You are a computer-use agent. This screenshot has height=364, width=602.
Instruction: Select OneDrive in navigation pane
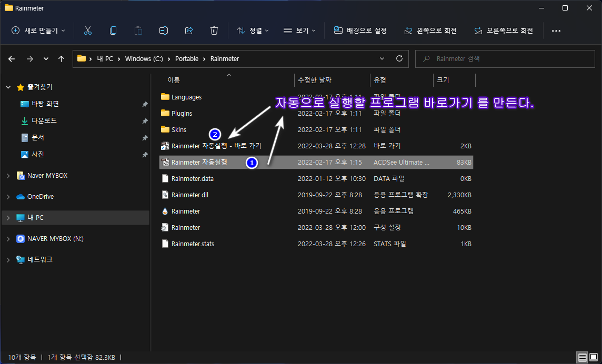click(x=41, y=197)
